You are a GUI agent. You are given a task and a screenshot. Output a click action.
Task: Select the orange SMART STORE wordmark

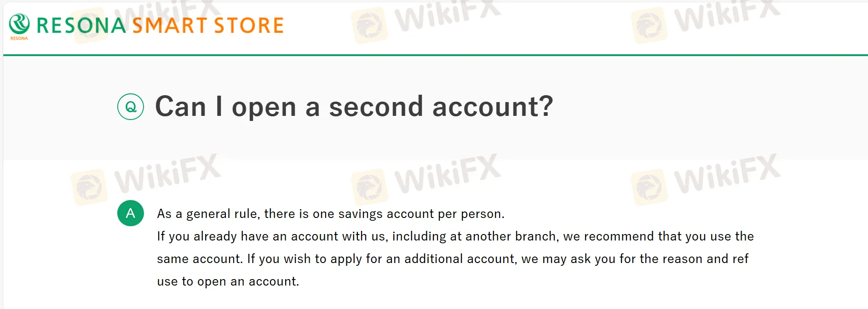(x=208, y=24)
